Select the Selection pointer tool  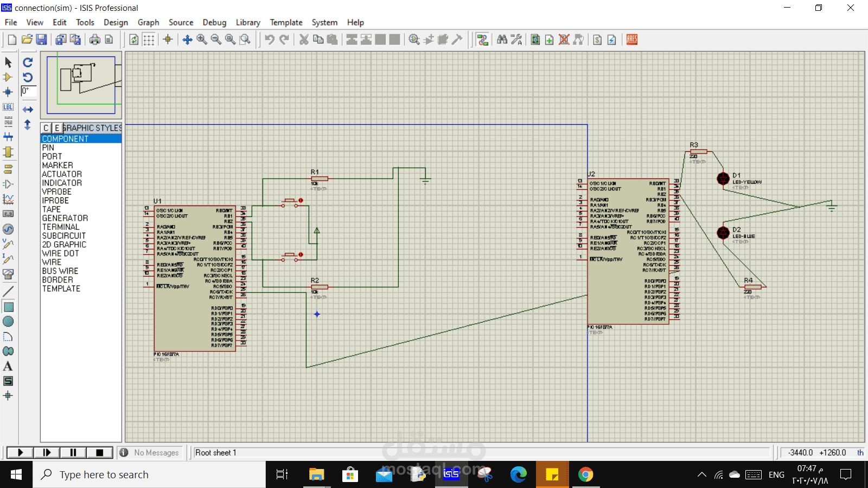click(8, 62)
